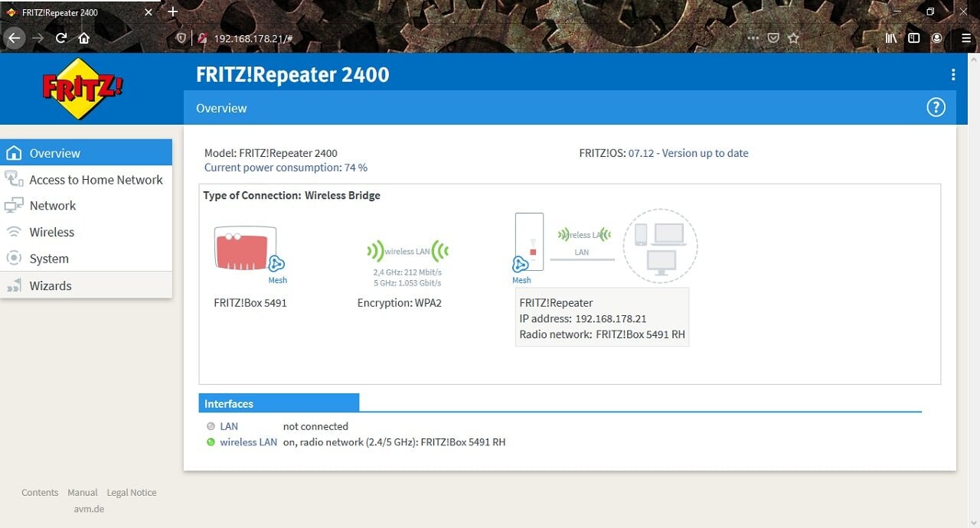The image size is (980, 528).
Task: Click the gray LAN status dot
Action: 211,426
